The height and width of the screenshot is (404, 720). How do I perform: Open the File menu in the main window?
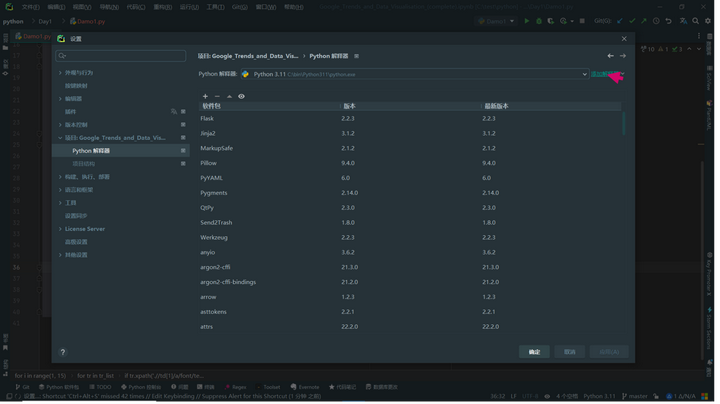pos(30,7)
